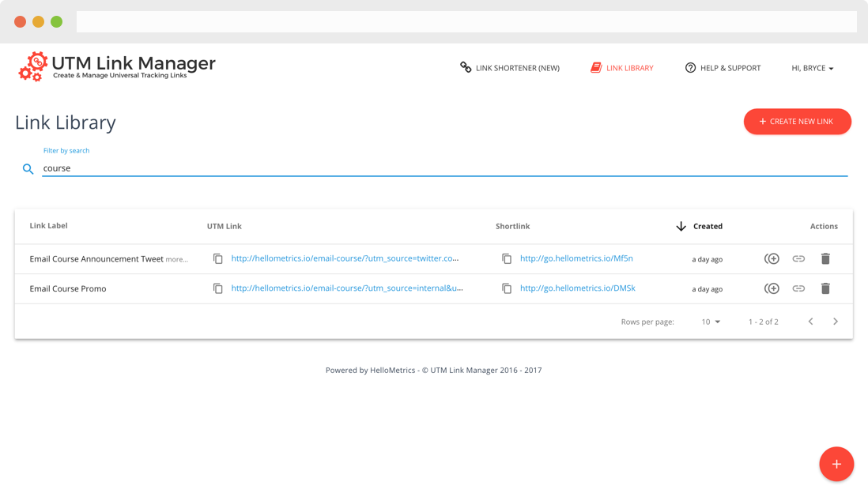Click the browser address bar
The height and width of the screenshot is (497, 868).
tap(466, 21)
